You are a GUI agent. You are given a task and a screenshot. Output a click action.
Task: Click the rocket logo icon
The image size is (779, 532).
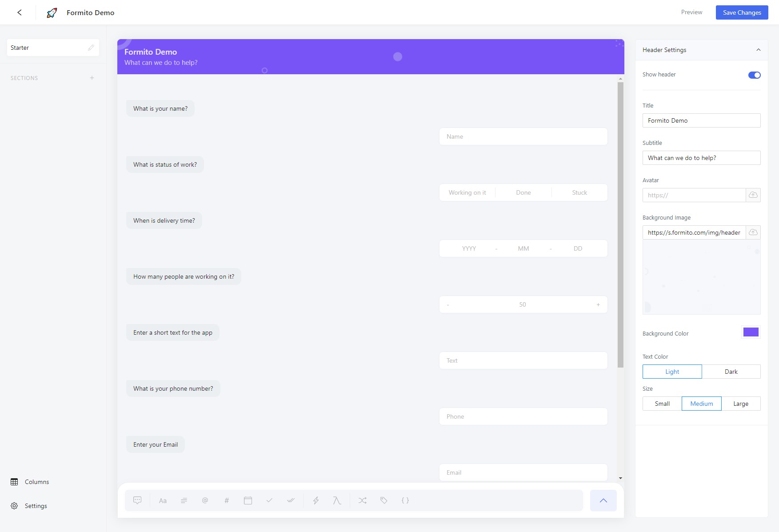52,12
